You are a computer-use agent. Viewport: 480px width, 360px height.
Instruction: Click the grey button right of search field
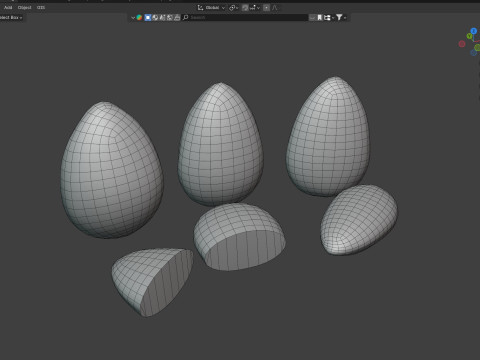tap(312, 17)
